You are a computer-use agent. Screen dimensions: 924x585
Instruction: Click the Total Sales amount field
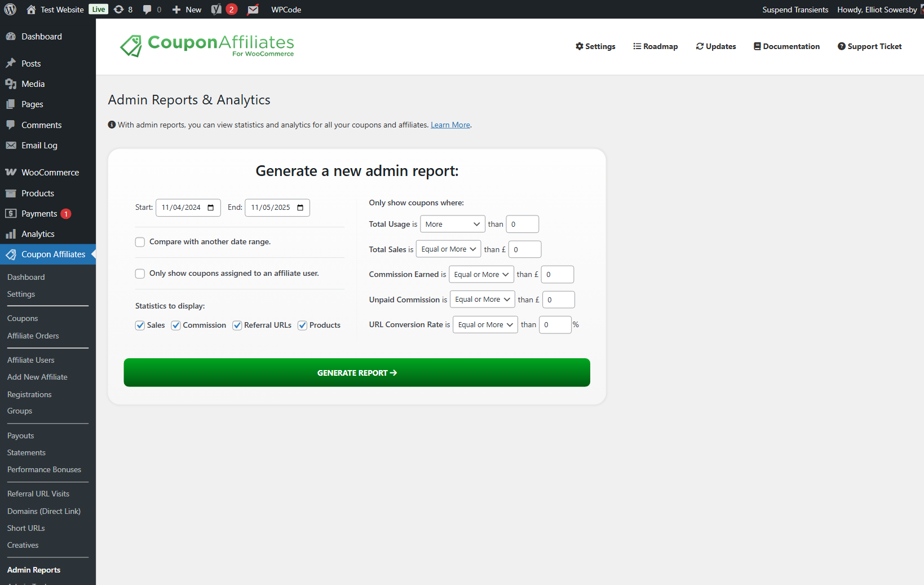(x=525, y=249)
